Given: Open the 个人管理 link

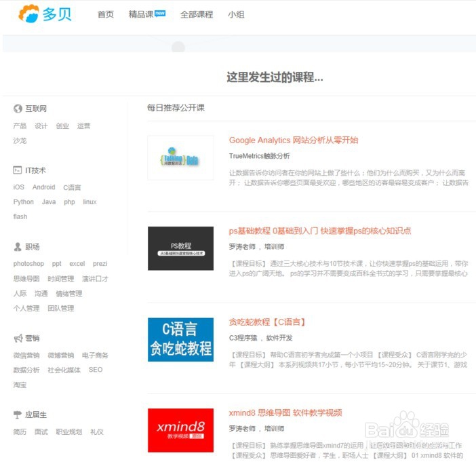Looking at the screenshot, I should pos(26,308).
